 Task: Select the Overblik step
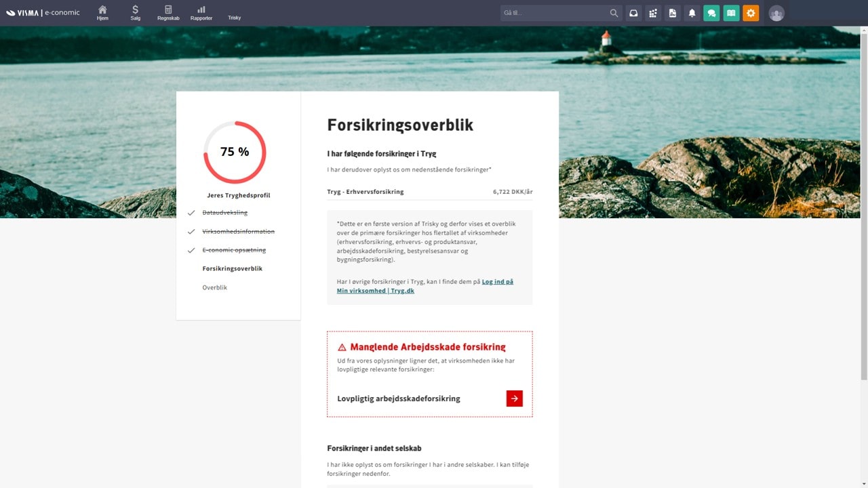215,287
